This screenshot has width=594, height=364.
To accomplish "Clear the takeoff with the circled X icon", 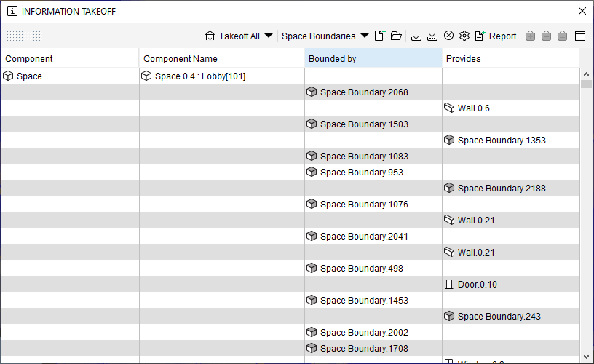I will coord(448,36).
